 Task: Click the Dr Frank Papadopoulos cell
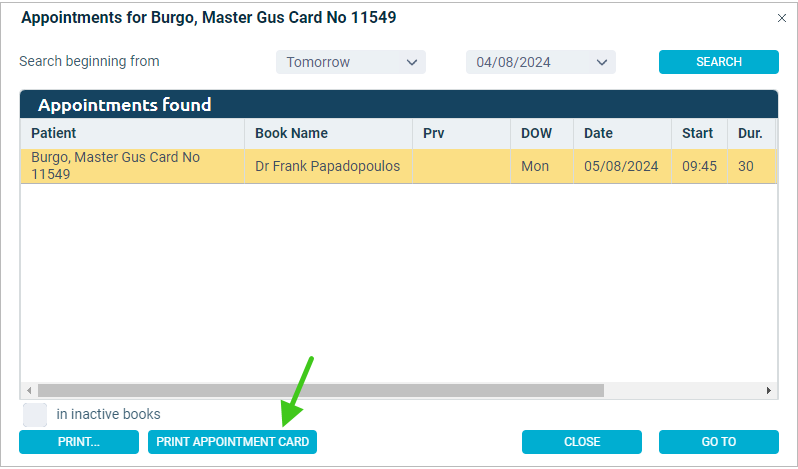click(328, 166)
